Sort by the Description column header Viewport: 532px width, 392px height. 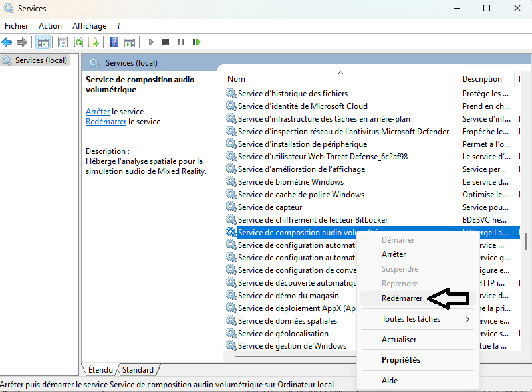(x=486, y=78)
